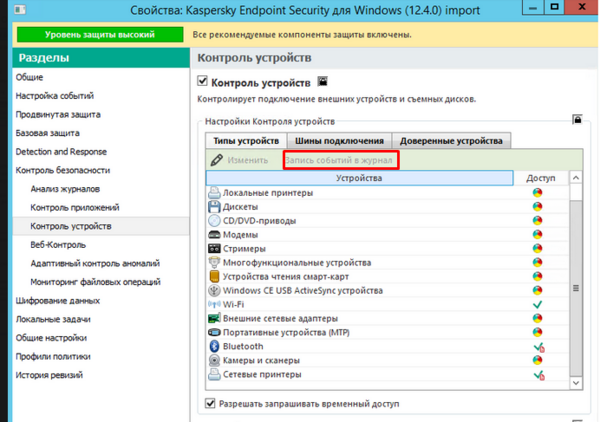
Task: Toggle Разрешать запрашивать временный доступ checkbox
Action: coord(210,403)
